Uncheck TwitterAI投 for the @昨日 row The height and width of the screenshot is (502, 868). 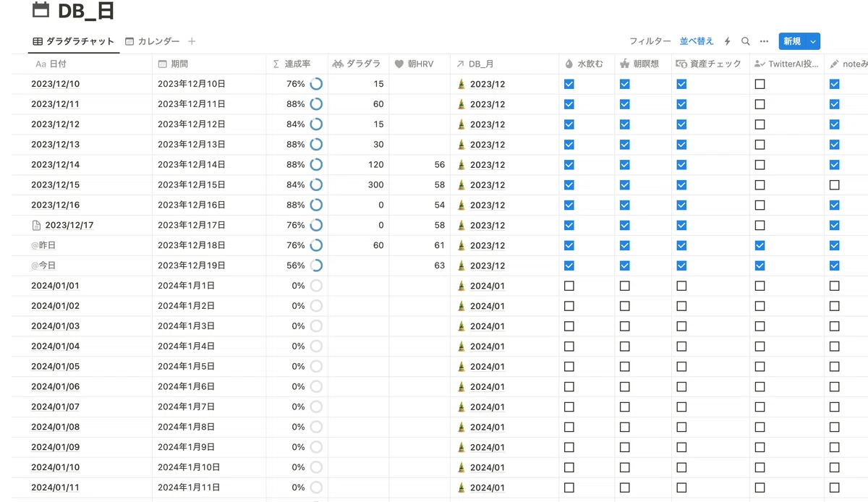point(759,246)
